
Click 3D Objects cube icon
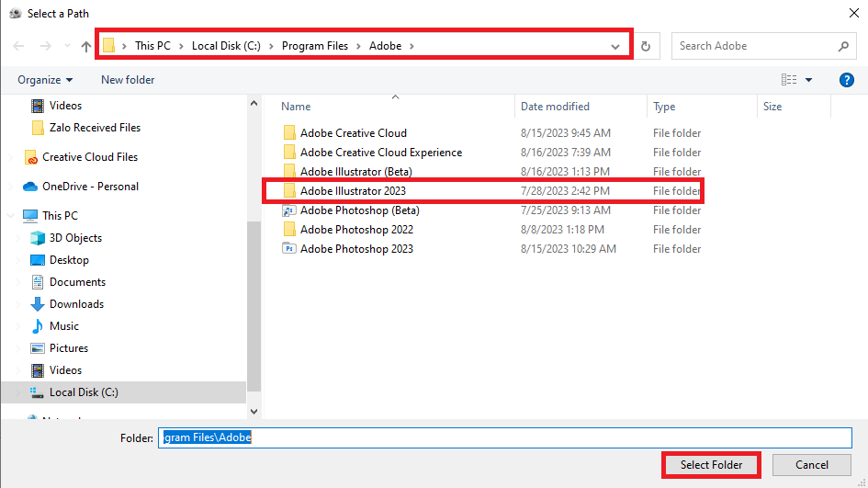(x=37, y=238)
